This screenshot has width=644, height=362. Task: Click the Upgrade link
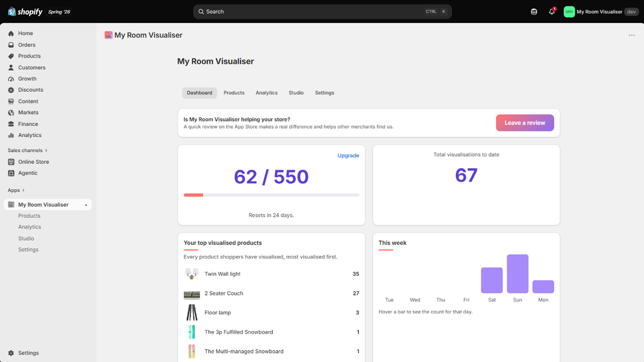(348, 156)
